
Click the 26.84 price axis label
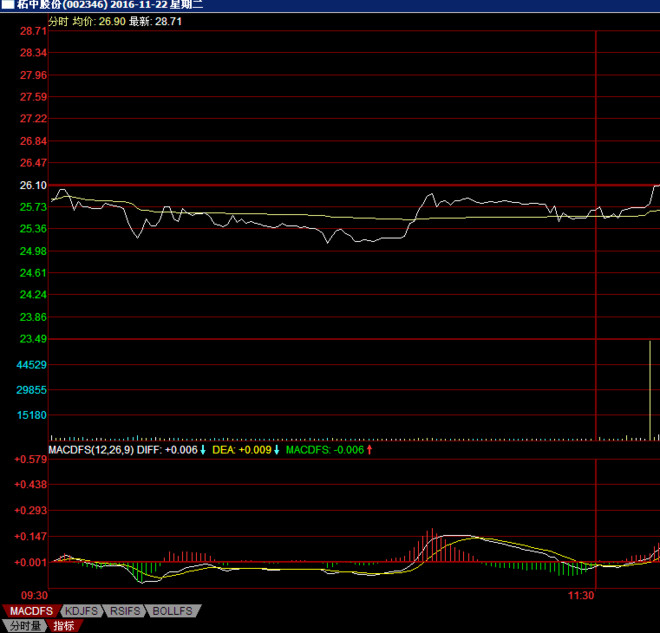pyautogui.click(x=33, y=141)
